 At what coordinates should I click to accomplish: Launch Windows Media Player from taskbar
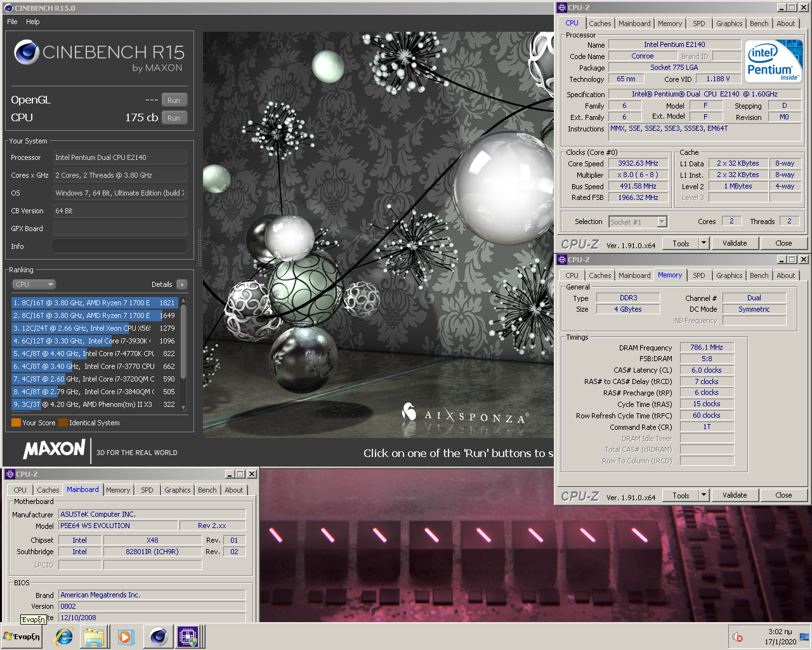point(125,637)
